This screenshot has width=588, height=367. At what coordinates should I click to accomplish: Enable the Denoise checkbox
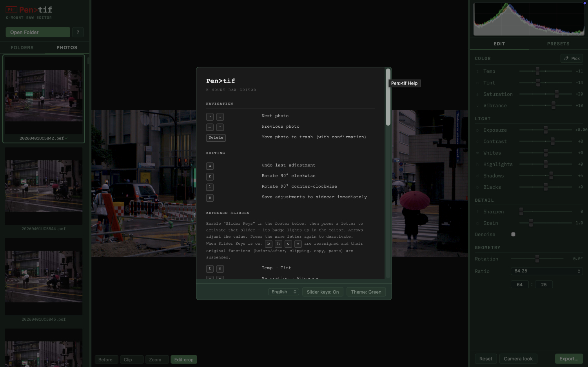pyautogui.click(x=513, y=234)
